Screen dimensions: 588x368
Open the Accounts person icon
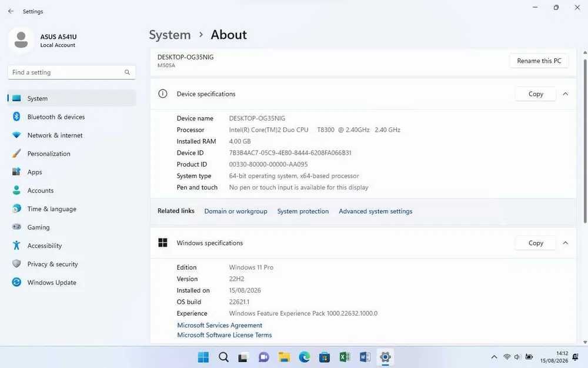pyautogui.click(x=16, y=190)
